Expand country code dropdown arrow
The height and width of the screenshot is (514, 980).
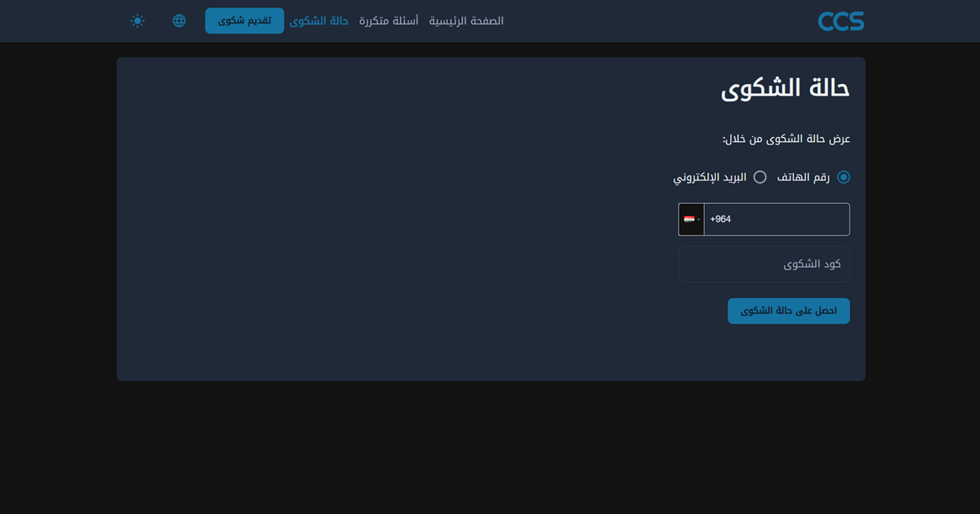(x=699, y=219)
